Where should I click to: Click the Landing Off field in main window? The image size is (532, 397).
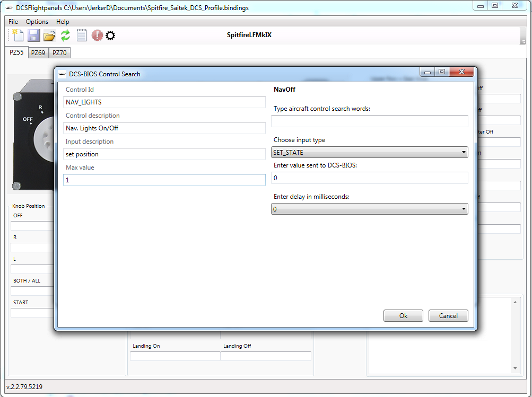[x=266, y=356]
